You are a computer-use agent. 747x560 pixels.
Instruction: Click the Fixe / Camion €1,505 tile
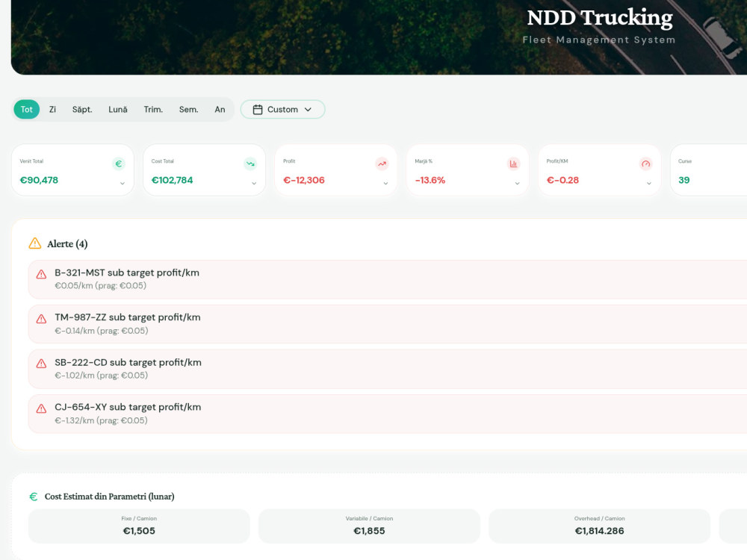(x=139, y=526)
